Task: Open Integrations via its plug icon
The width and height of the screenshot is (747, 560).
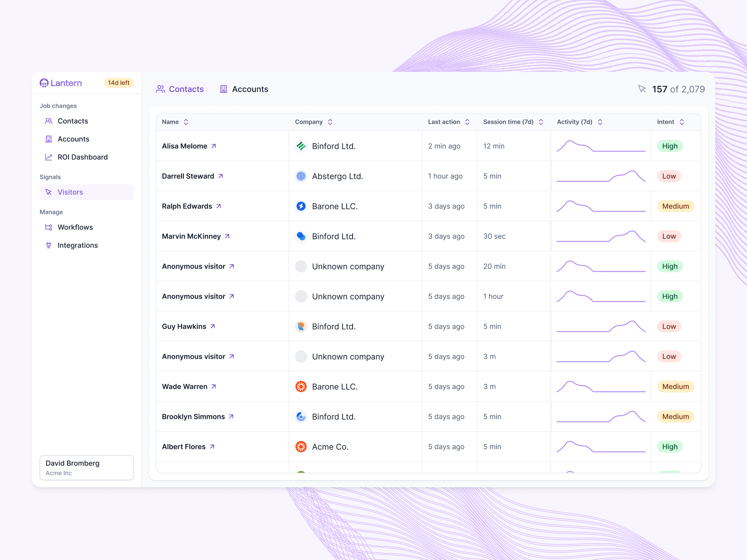Action: tap(49, 245)
